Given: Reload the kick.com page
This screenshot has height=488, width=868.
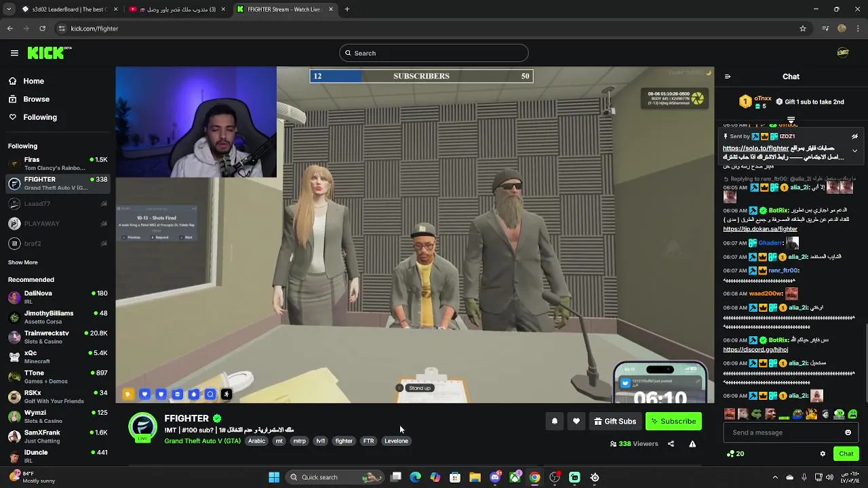Looking at the screenshot, I should (42, 28).
